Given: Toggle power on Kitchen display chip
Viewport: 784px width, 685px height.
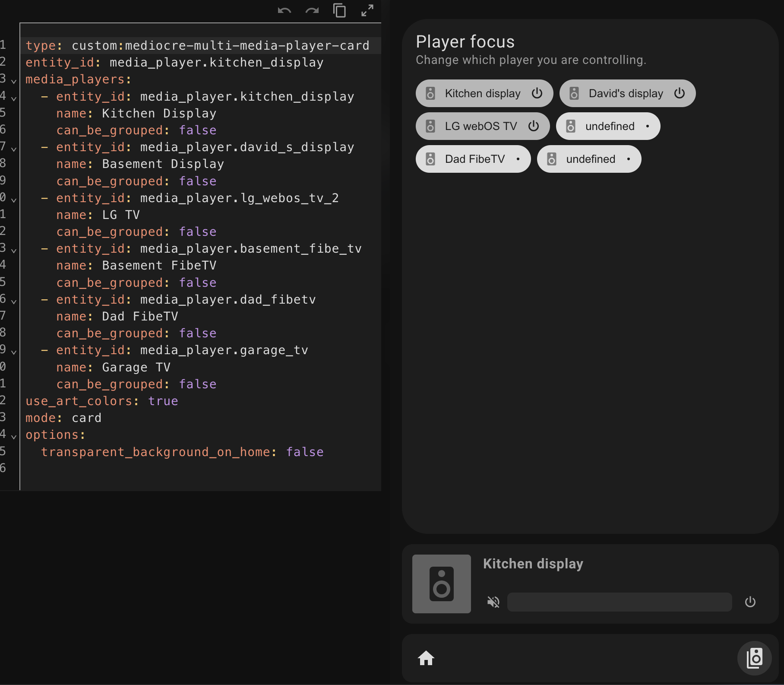Looking at the screenshot, I should pyautogui.click(x=537, y=93).
